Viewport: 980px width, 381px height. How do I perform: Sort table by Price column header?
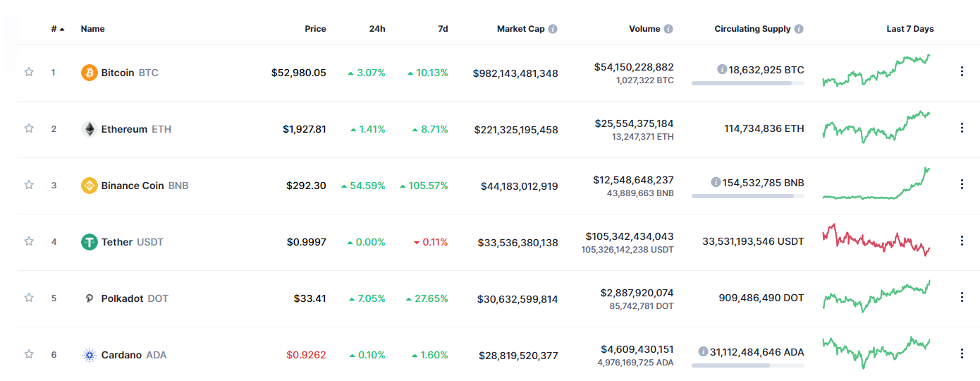click(315, 29)
